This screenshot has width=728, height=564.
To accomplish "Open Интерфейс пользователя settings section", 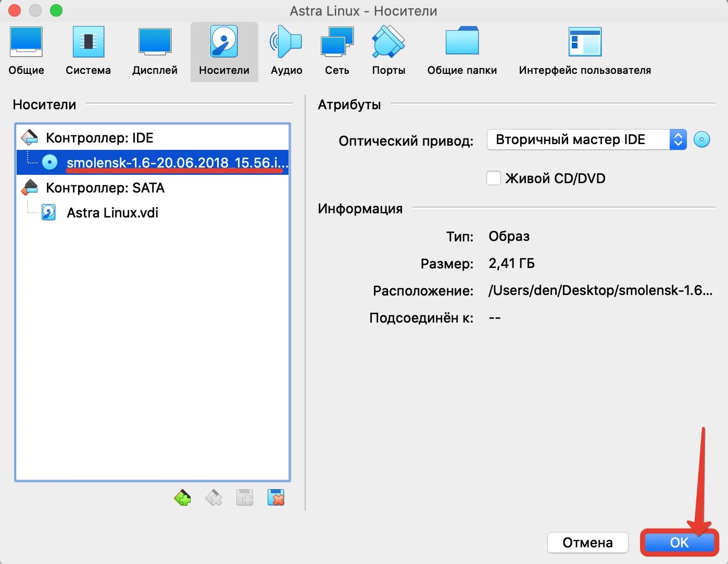I will click(585, 52).
